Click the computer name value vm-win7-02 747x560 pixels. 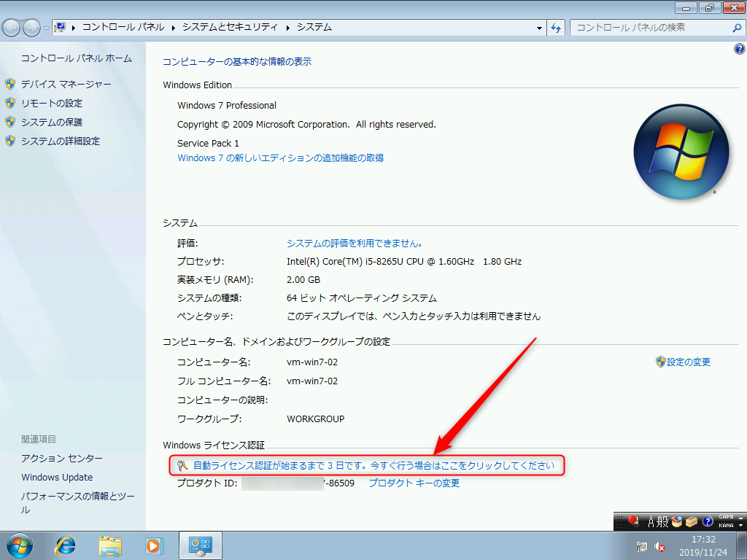[312, 362]
